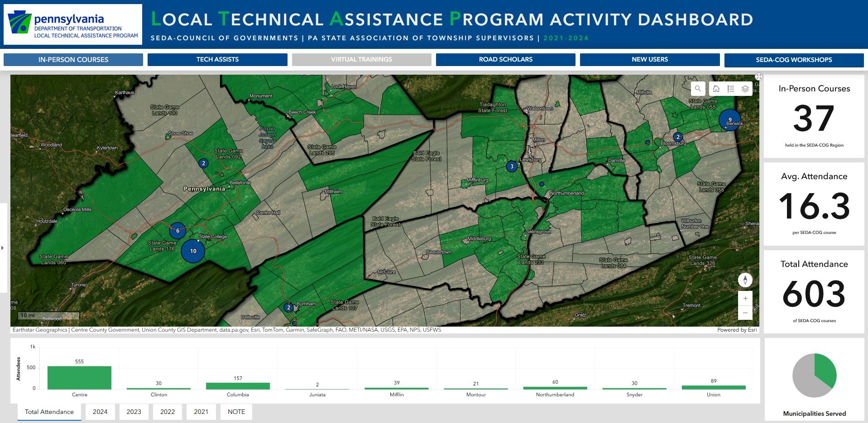868x423 pixels.
Task: Zoom in on the map
Action: 745,299
